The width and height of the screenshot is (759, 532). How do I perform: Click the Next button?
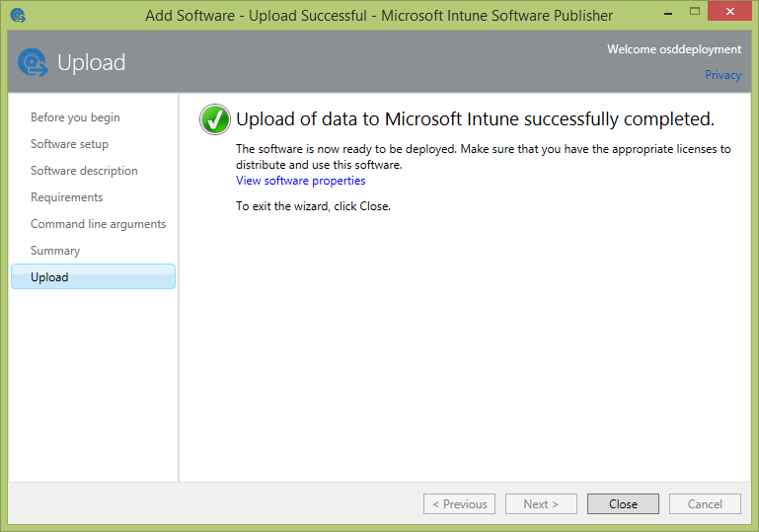tap(541, 504)
